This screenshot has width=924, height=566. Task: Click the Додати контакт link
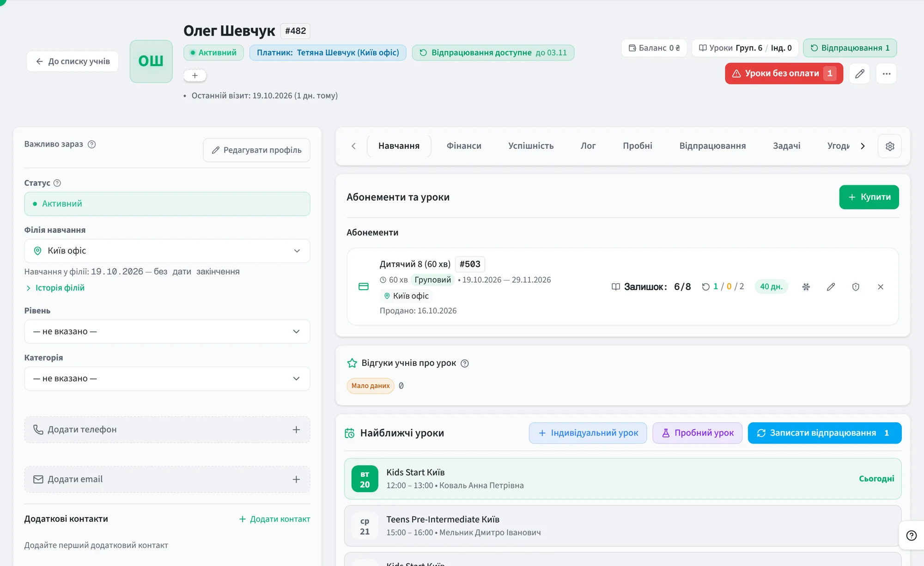click(274, 519)
